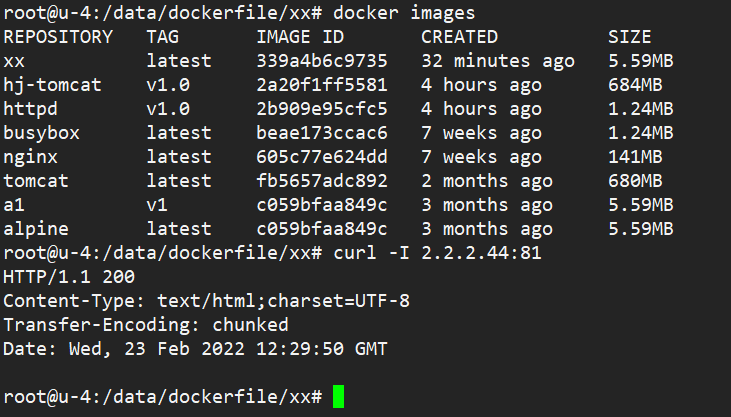731x417 pixels.
Task: Click the 684MB size value
Action: click(635, 85)
